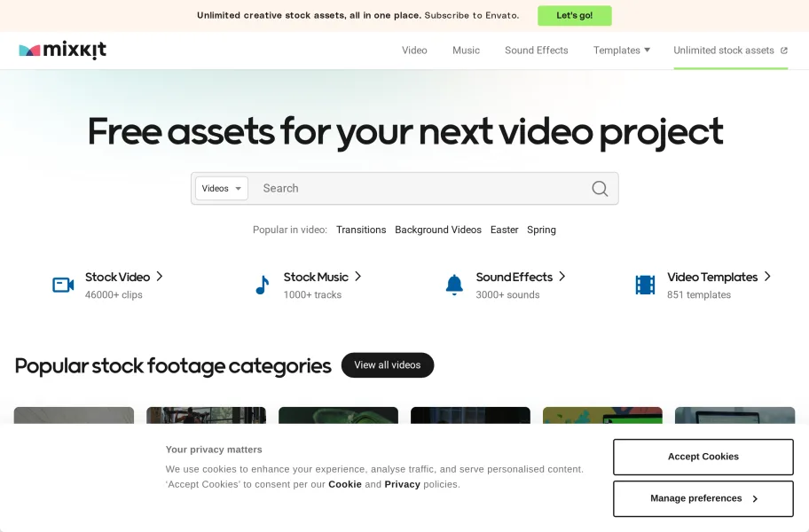The image size is (809, 532).
Task: Click the 'Popular in video:' label
Action: coord(290,230)
